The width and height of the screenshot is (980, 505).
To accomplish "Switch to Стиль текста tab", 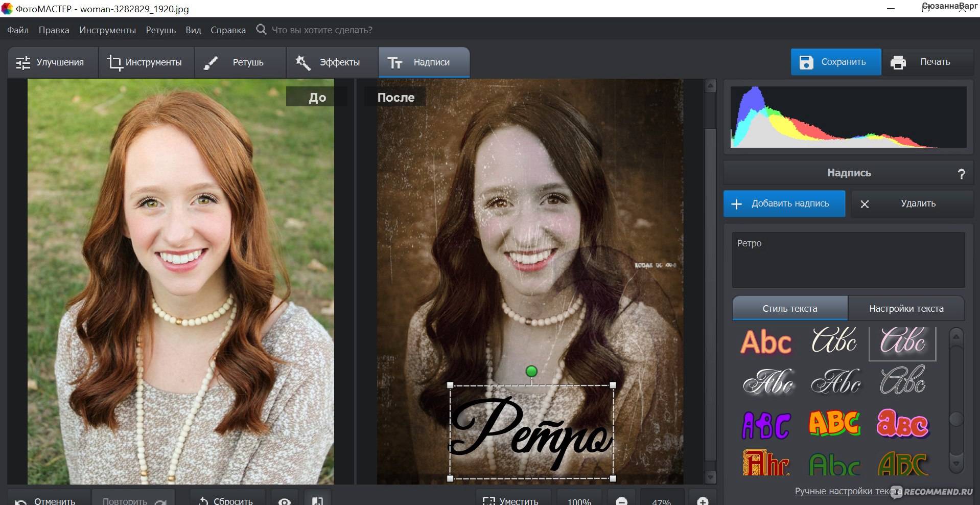I will [x=790, y=308].
